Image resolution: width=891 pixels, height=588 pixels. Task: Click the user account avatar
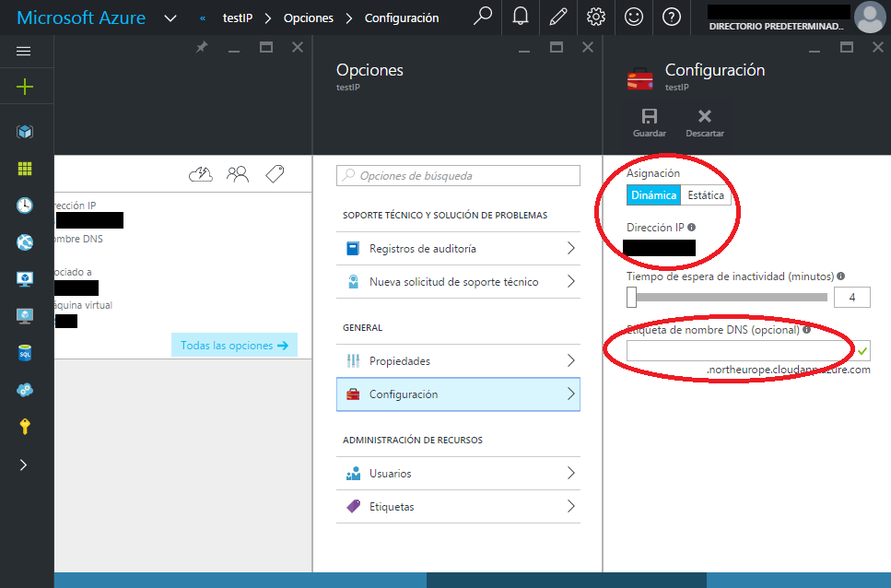(870, 17)
